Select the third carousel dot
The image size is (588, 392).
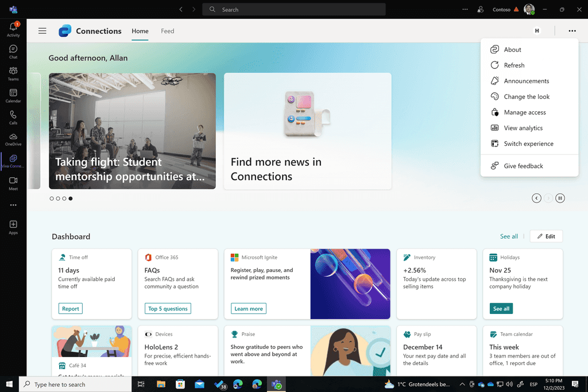[64, 199]
